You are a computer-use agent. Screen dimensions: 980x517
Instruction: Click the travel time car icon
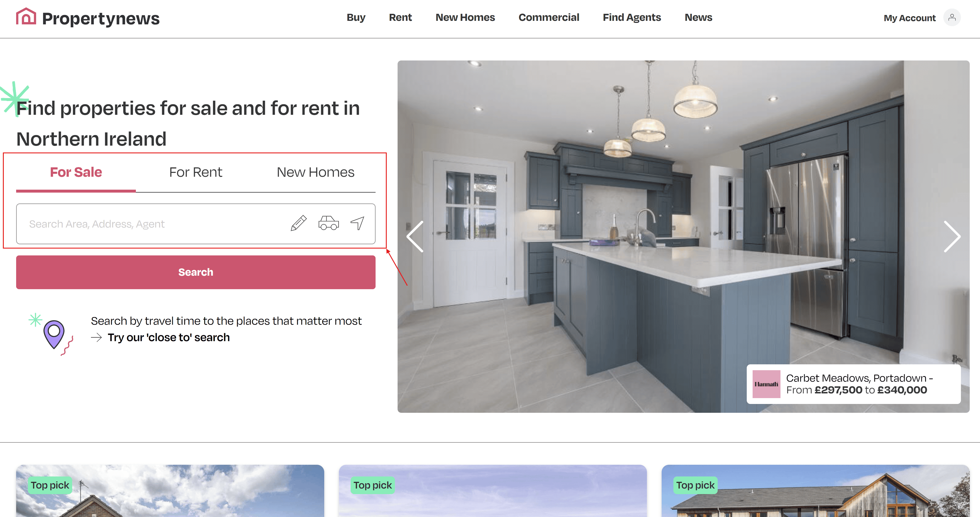[x=328, y=223]
